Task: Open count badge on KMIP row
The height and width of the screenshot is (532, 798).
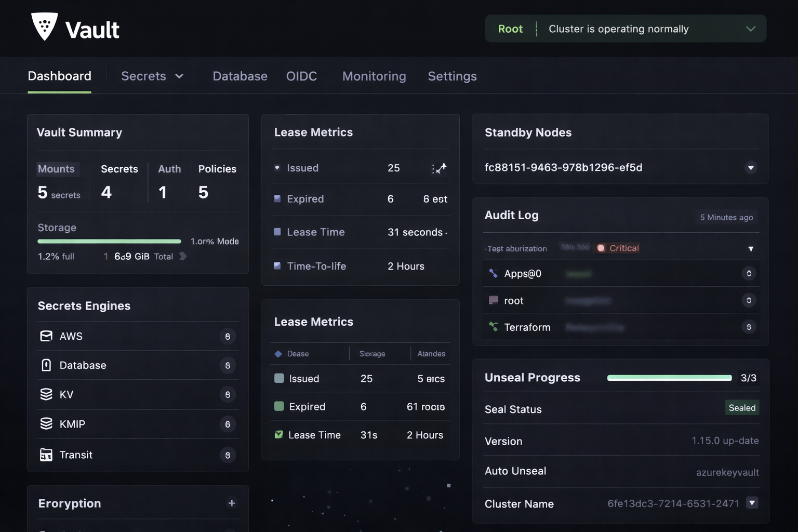Action: tap(228, 424)
